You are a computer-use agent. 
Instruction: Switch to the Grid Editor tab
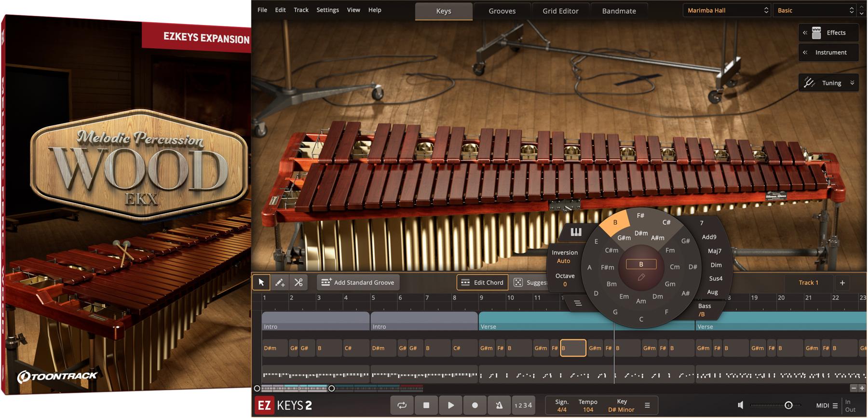point(560,11)
